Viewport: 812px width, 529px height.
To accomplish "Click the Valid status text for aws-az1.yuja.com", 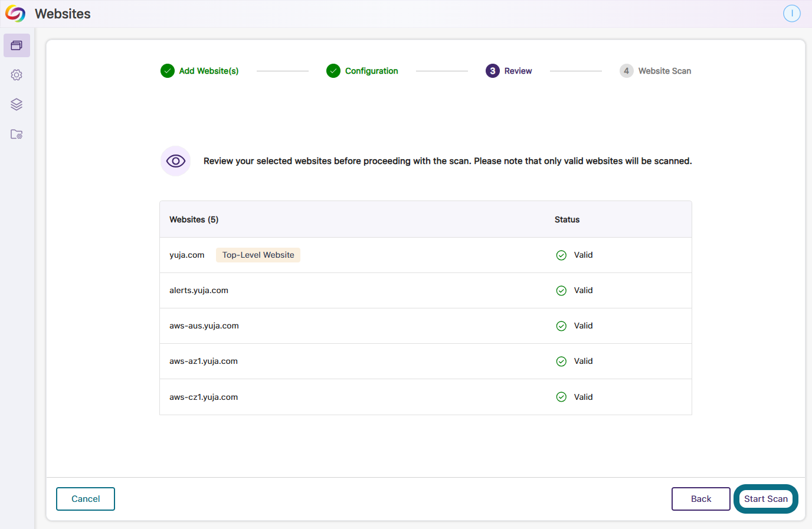I will click(x=583, y=361).
